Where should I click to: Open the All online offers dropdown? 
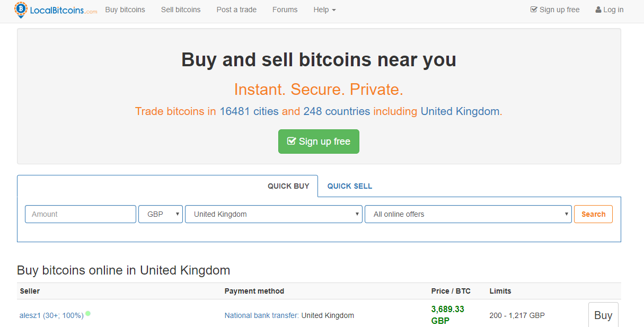click(x=468, y=214)
